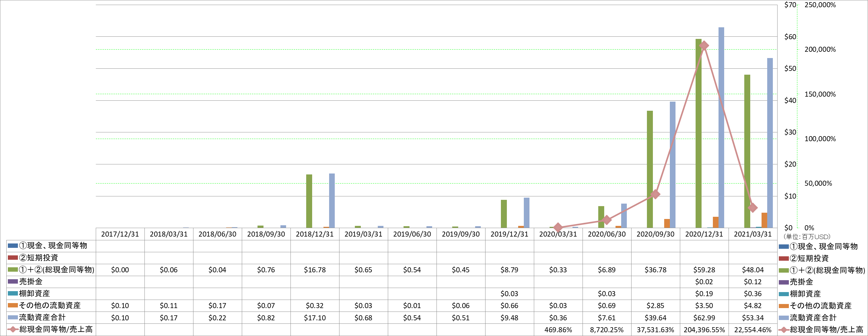Click the $0.76 cell for 2018/09/30

pos(266,270)
